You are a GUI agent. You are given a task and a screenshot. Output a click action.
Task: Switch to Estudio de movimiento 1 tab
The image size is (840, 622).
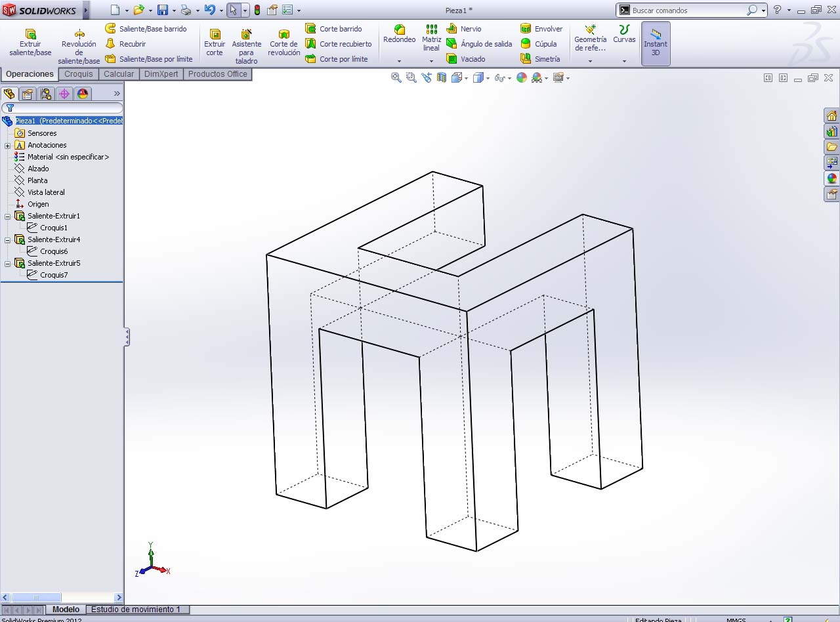click(x=136, y=610)
